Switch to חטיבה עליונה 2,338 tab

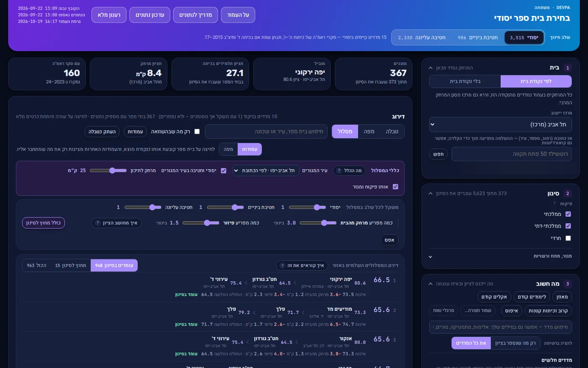[x=422, y=37]
